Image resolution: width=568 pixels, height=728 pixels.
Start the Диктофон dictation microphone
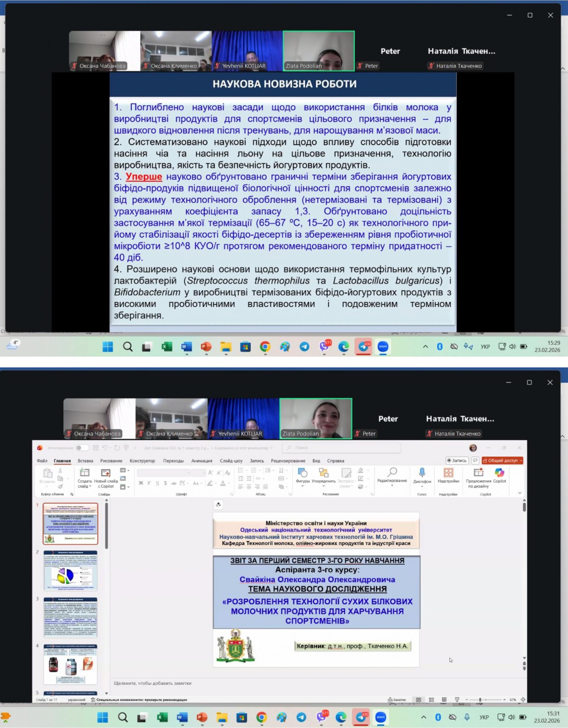click(x=422, y=473)
